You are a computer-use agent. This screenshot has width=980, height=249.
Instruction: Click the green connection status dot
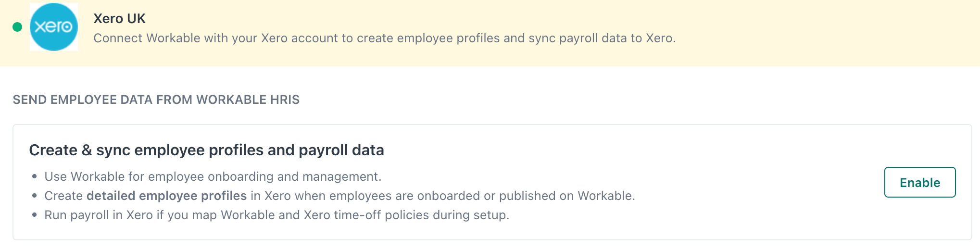click(x=17, y=27)
